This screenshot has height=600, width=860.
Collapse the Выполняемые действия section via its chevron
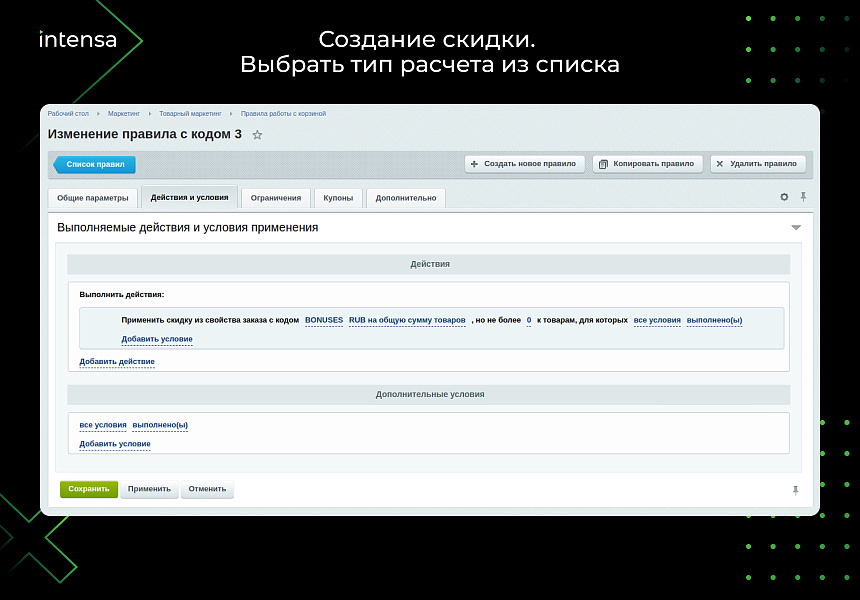(x=796, y=227)
